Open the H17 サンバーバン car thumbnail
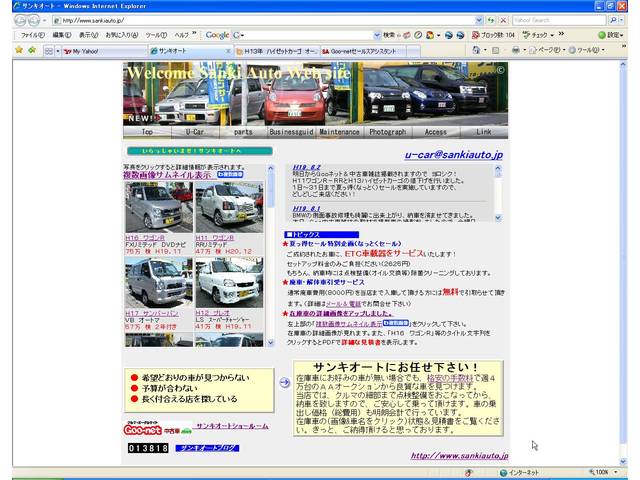The height and width of the screenshot is (480, 640). pos(159,283)
